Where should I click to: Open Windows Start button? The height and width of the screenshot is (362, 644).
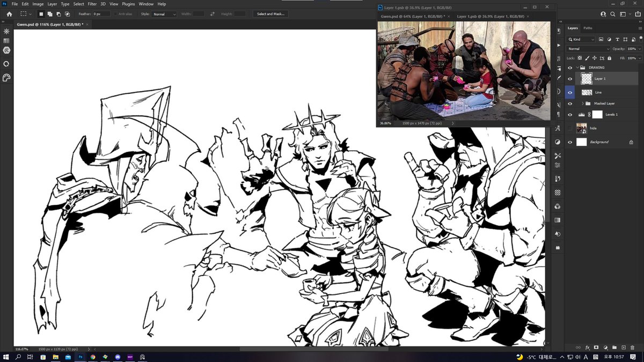pos(6,357)
